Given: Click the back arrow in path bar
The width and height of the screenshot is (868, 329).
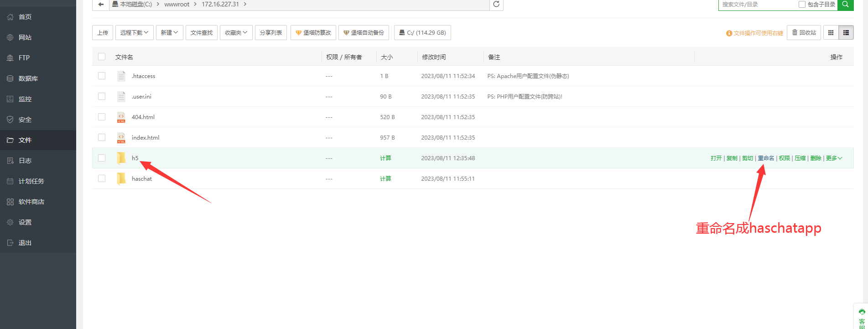Looking at the screenshot, I should tap(101, 4).
